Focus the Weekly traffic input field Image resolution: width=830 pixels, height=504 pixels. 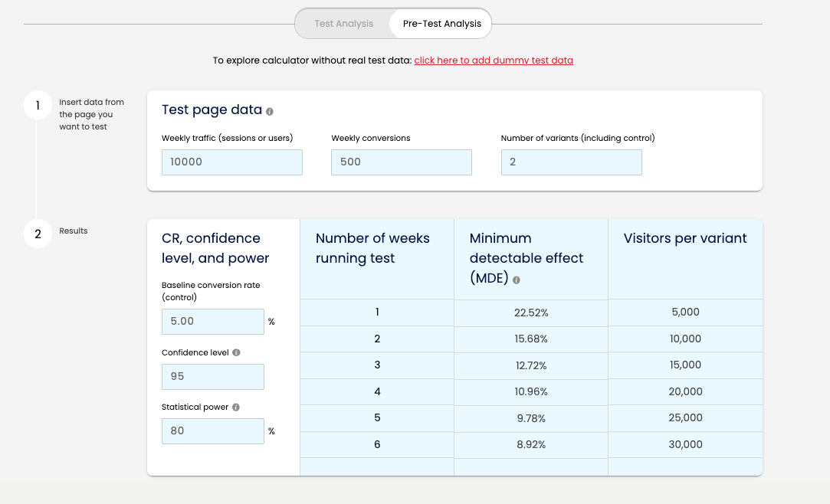point(232,162)
